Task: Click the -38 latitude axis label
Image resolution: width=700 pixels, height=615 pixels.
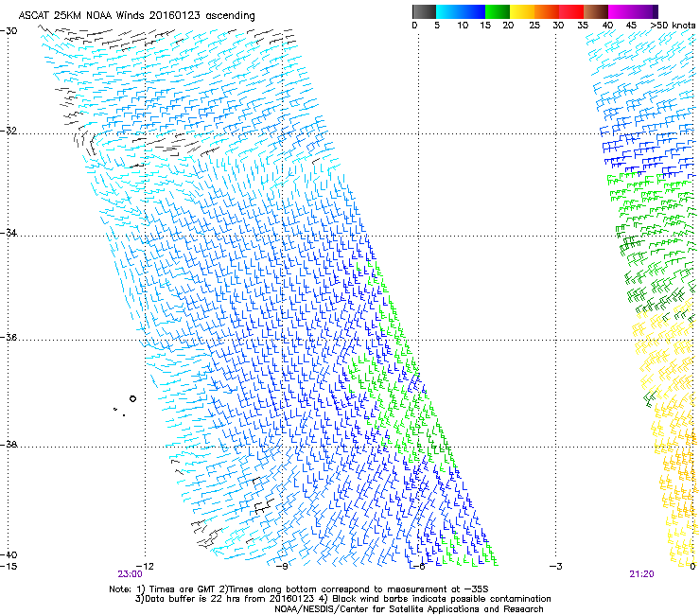Action: [9, 445]
